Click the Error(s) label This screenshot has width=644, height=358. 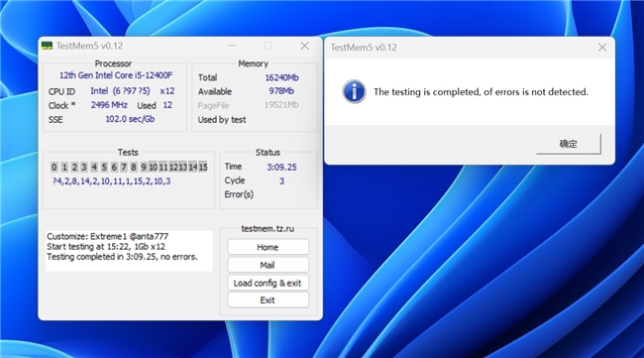(239, 194)
